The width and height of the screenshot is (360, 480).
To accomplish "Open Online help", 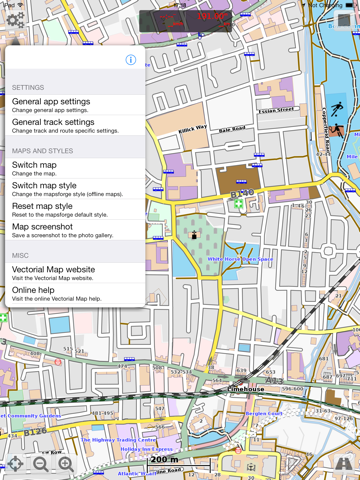I will (x=75, y=294).
